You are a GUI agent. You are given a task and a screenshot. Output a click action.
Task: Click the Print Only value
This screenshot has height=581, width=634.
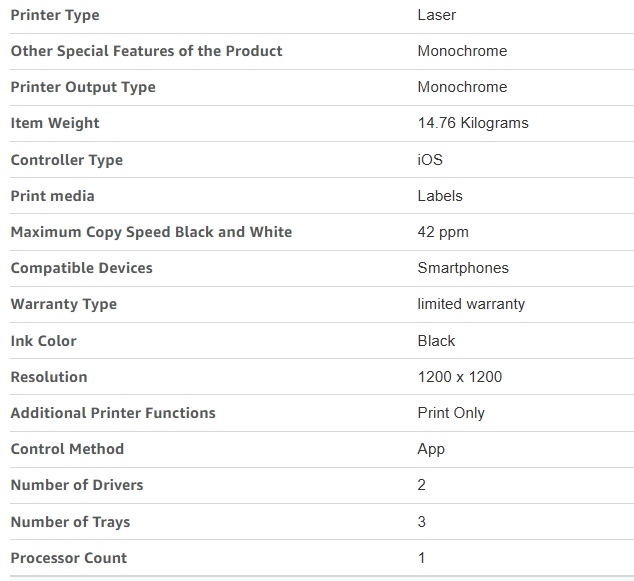point(451,413)
